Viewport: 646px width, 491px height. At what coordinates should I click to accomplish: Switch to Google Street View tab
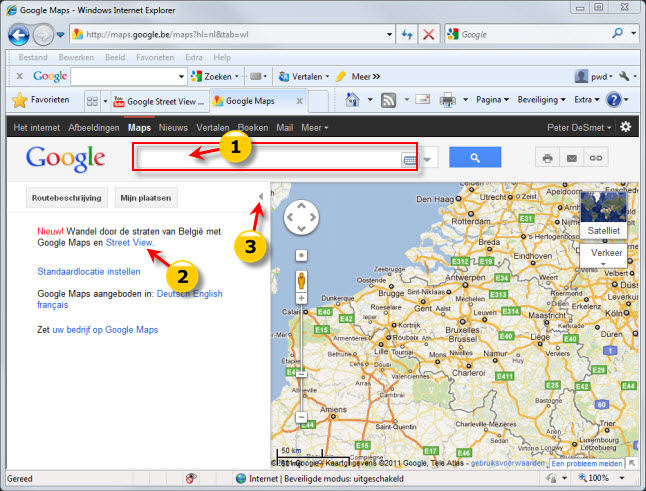coord(160,101)
